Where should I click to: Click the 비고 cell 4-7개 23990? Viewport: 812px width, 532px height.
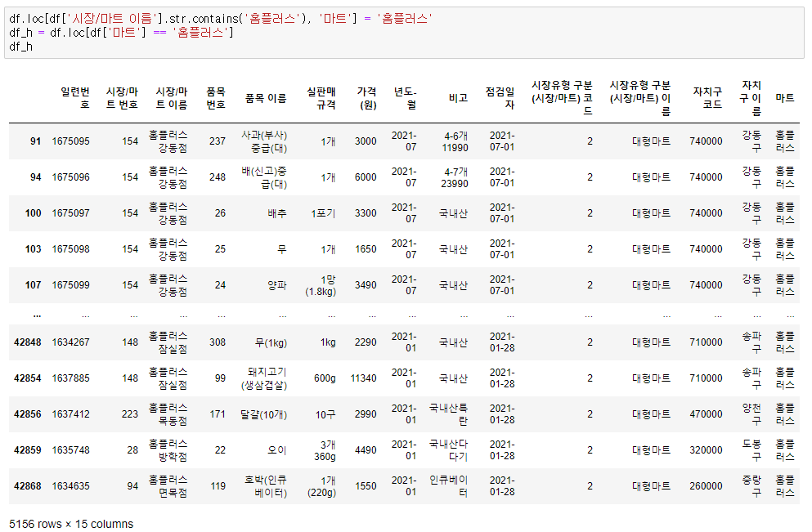[455, 177]
